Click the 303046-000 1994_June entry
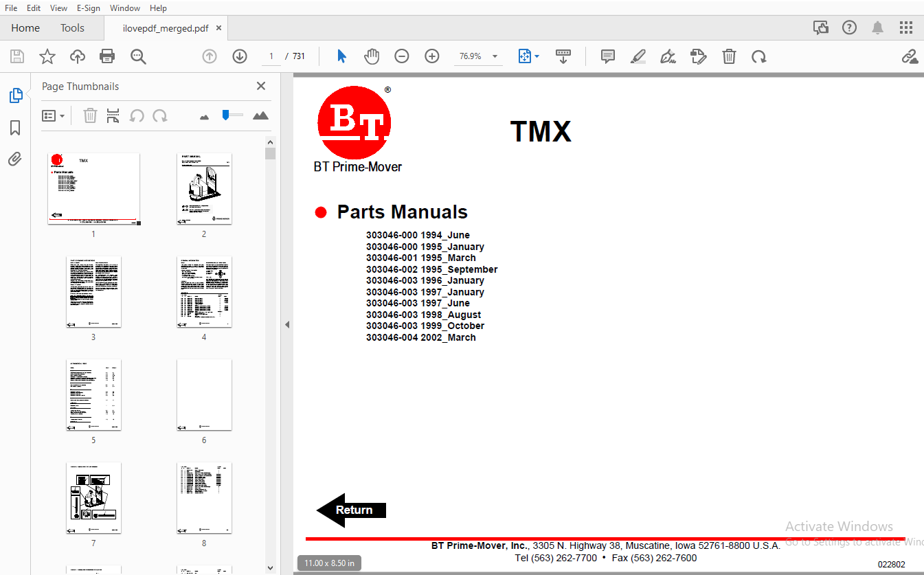Screen dimensions: 924x575 [418, 235]
